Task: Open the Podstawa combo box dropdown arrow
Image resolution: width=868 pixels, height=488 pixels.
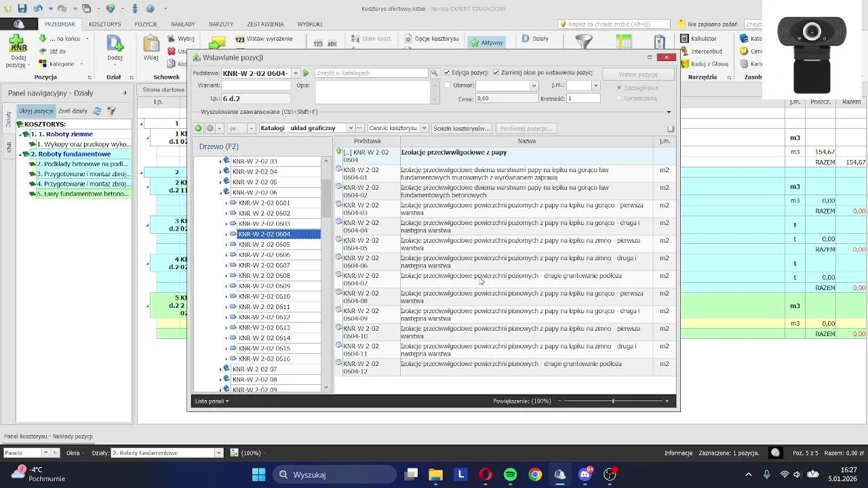Action: (x=296, y=73)
